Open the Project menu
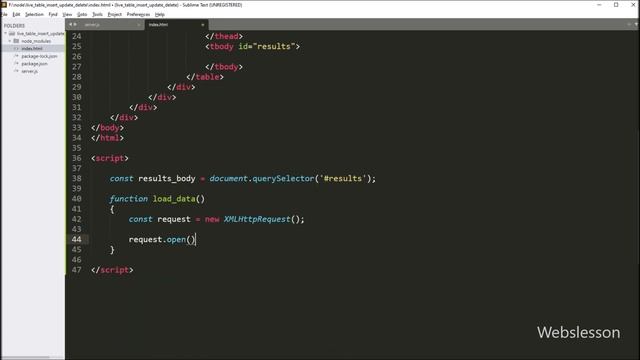The height and width of the screenshot is (360, 640). (x=115, y=14)
